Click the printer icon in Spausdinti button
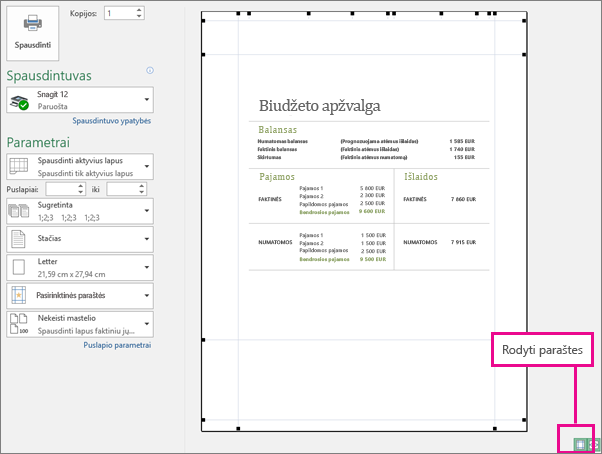The height and width of the screenshot is (454, 602). pyautogui.click(x=33, y=23)
